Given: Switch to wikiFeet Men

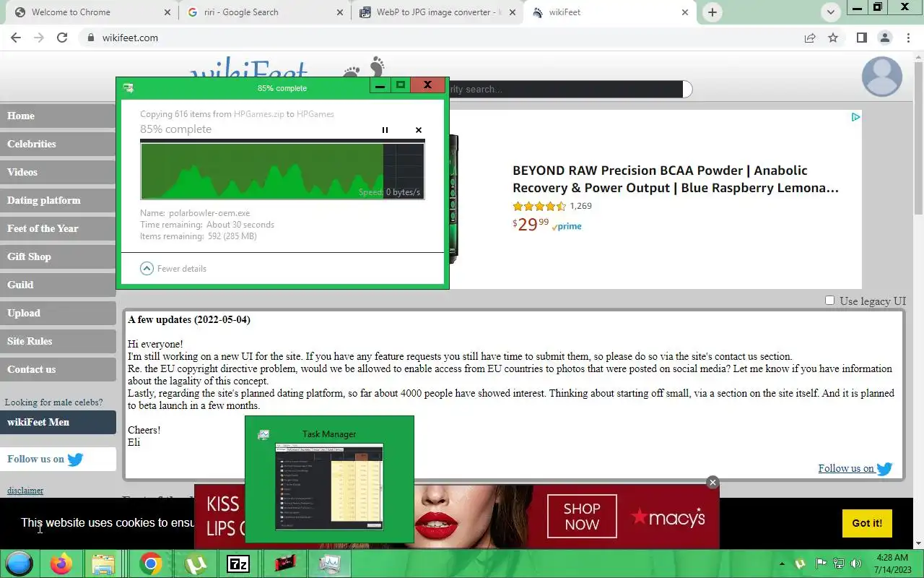Looking at the screenshot, I should 58,422.
